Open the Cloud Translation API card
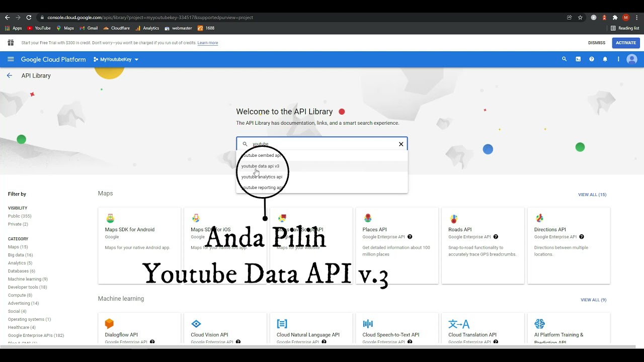Screen dimensions: 644x362 (x=483, y=328)
